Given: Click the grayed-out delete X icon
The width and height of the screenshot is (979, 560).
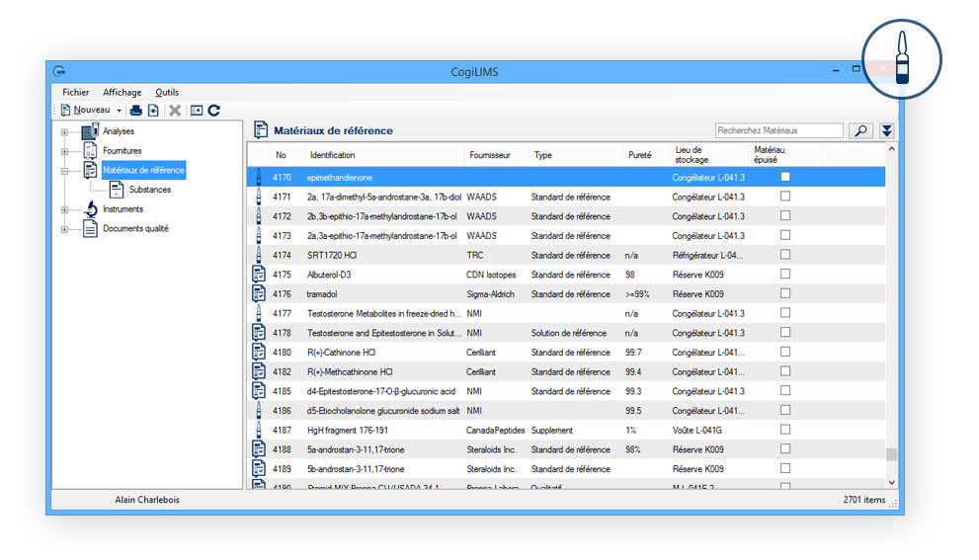Looking at the screenshot, I should point(175,111).
